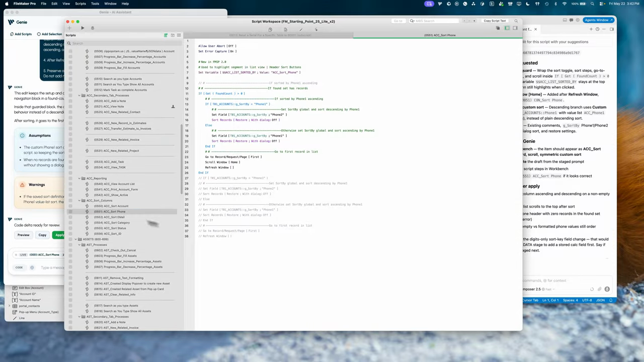Click the new folder icon in Scripts pane

[173, 35]
